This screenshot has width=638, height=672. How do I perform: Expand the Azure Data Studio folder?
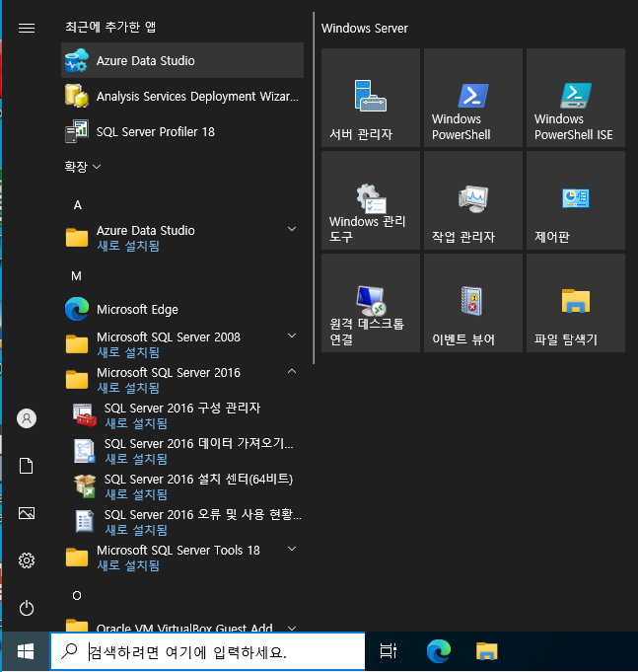(182, 238)
